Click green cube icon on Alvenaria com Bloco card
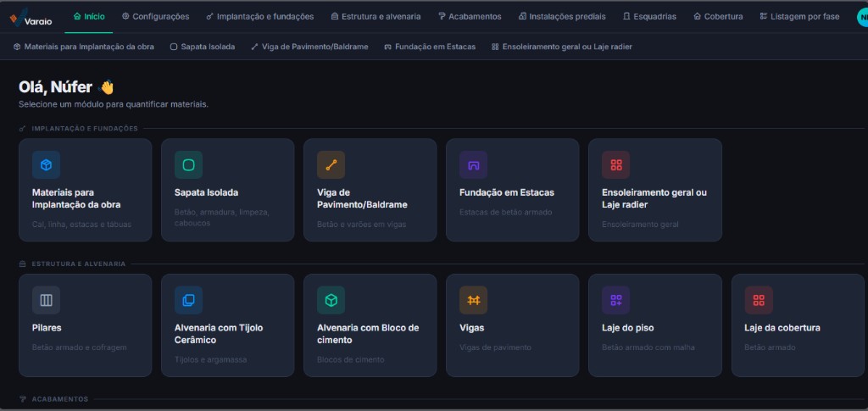This screenshot has width=868, height=411. (x=331, y=300)
